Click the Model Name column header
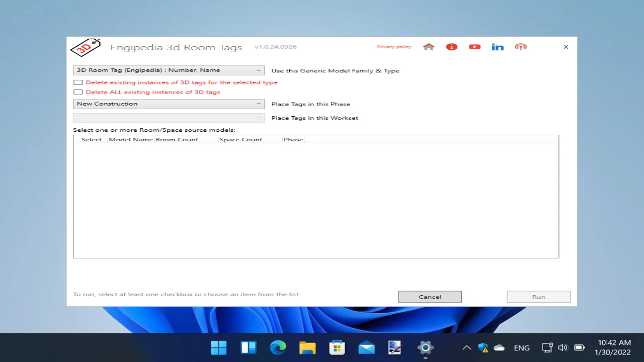644x362 pixels. point(131,140)
